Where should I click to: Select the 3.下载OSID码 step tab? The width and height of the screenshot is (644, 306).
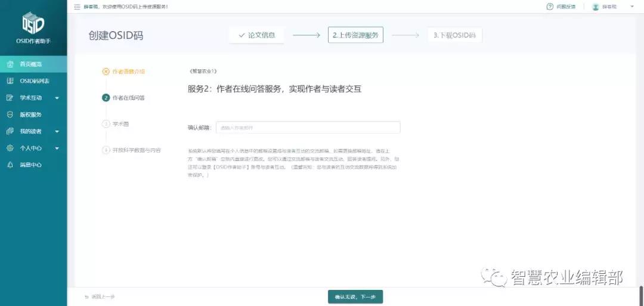click(x=454, y=35)
